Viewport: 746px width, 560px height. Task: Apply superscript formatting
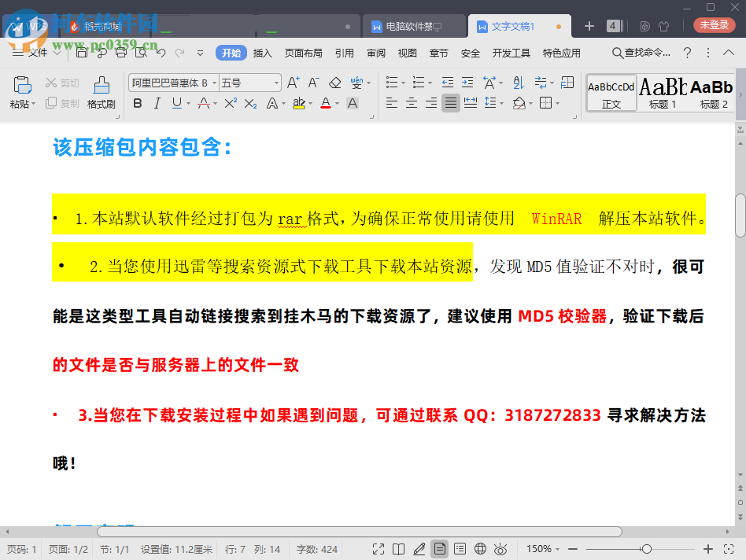(231, 103)
